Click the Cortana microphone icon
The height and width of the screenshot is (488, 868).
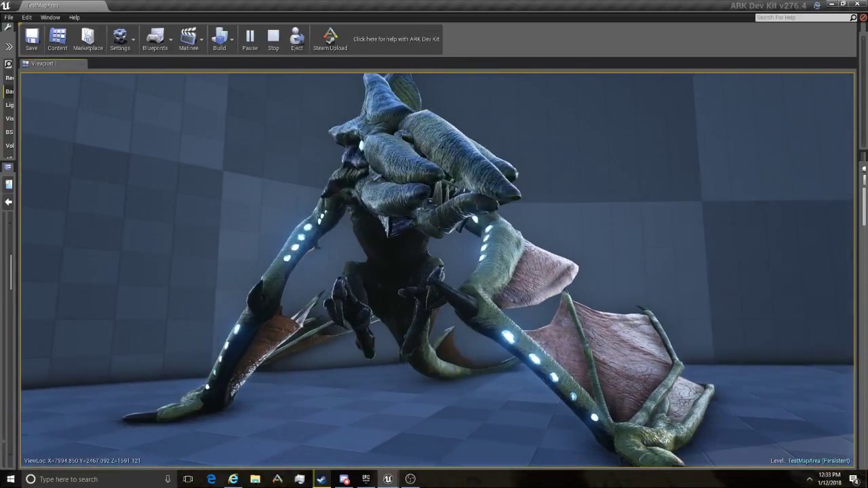(167, 479)
